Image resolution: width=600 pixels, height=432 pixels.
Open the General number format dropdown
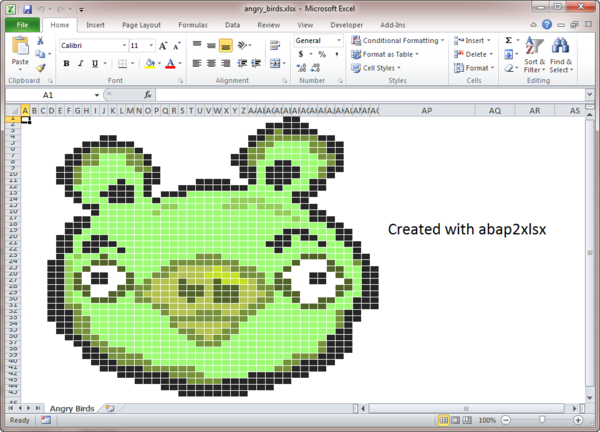coord(339,40)
